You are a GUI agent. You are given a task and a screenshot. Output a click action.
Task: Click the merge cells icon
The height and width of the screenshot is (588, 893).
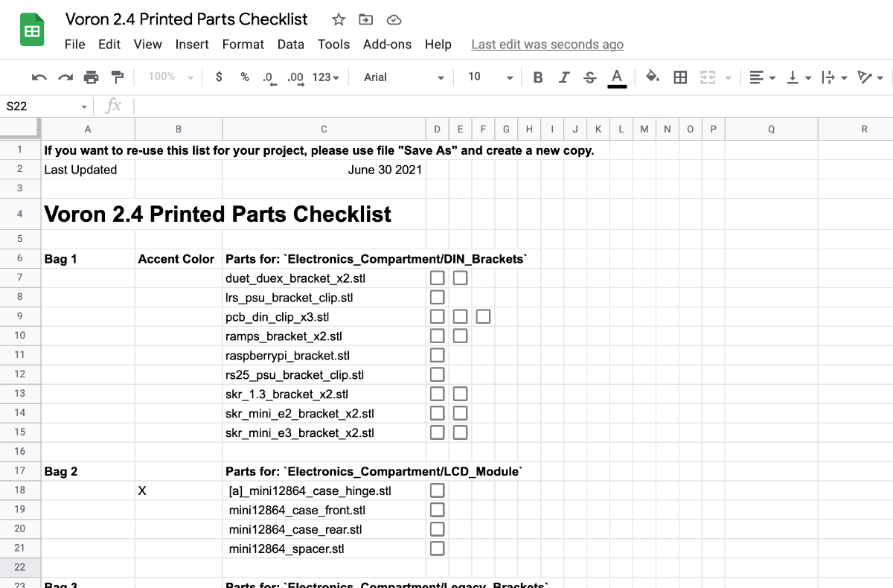tap(708, 77)
